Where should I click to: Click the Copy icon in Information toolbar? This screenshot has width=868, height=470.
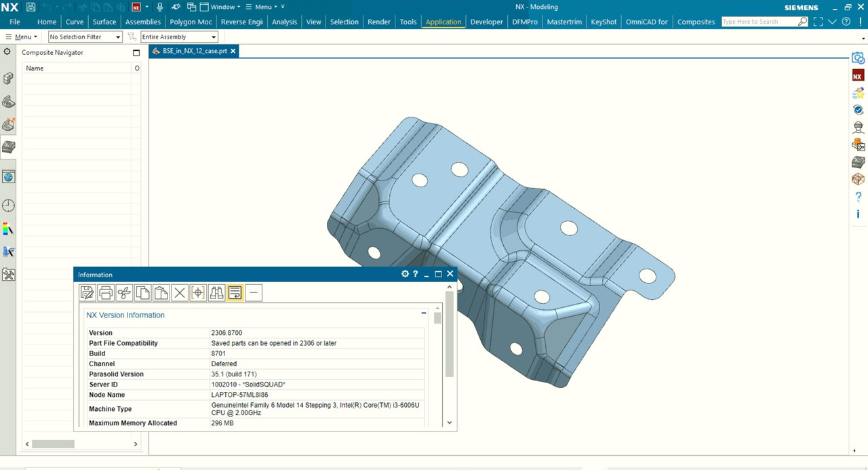coord(142,292)
